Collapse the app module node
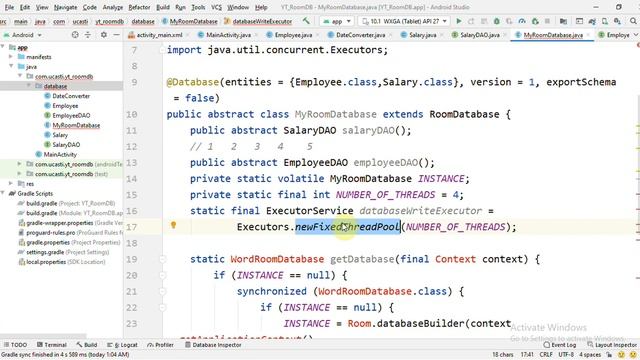The image size is (640, 360). pos(3,47)
